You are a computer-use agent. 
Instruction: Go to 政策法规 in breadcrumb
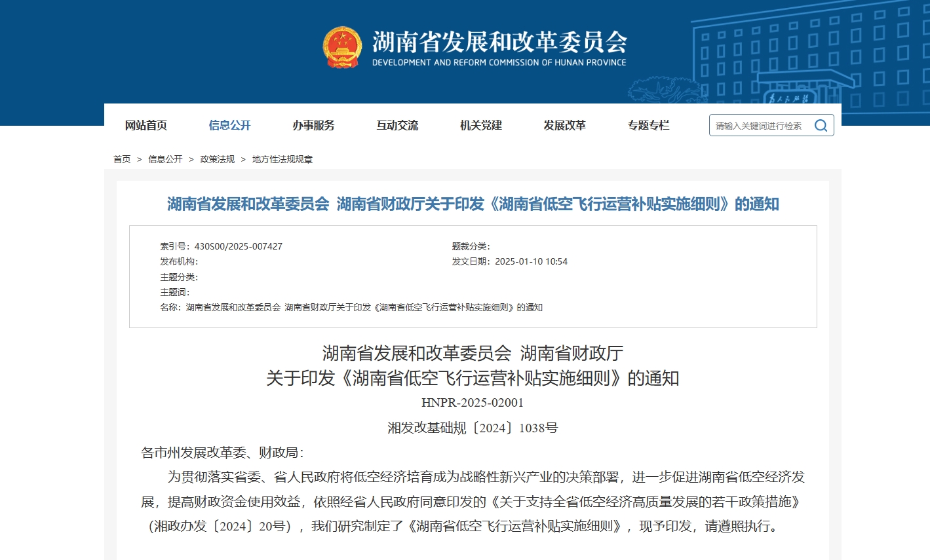coord(217,159)
